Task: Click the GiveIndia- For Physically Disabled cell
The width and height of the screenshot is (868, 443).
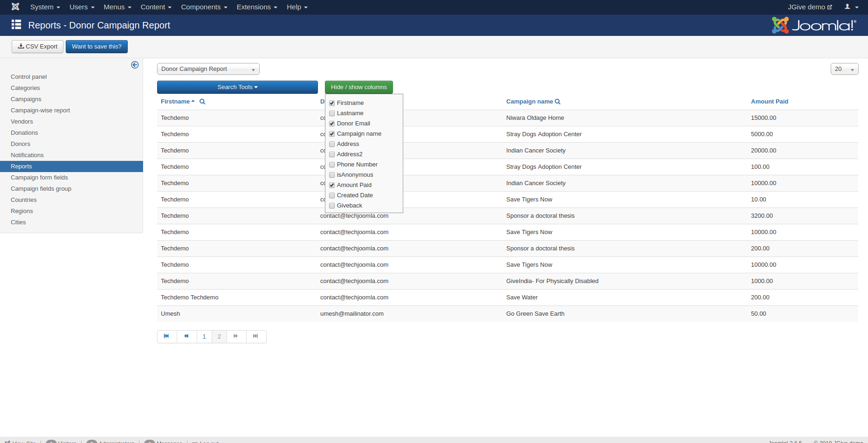Action: tap(552, 281)
